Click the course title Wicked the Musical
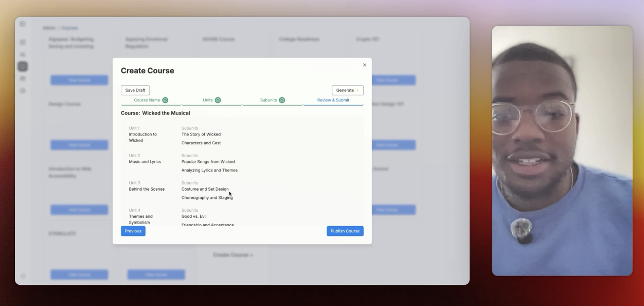Image resolution: width=644 pixels, height=306 pixels. (x=166, y=113)
